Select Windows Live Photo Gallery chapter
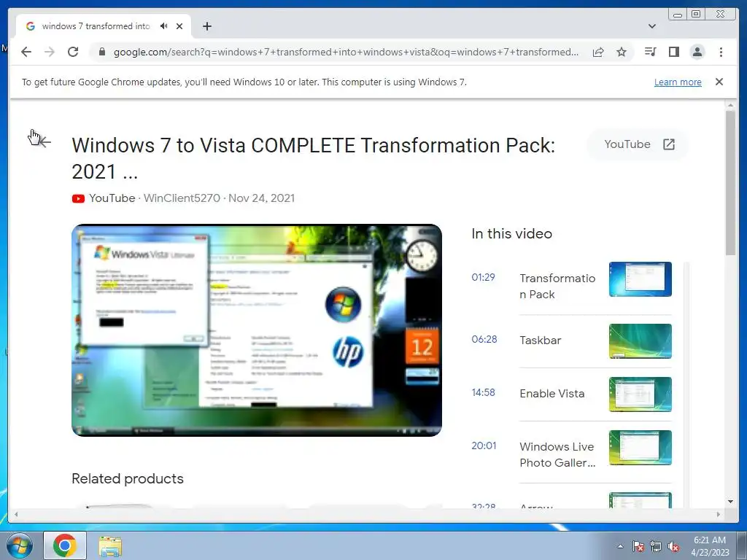The width and height of the screenshot is (747, 560). [557, 455]
